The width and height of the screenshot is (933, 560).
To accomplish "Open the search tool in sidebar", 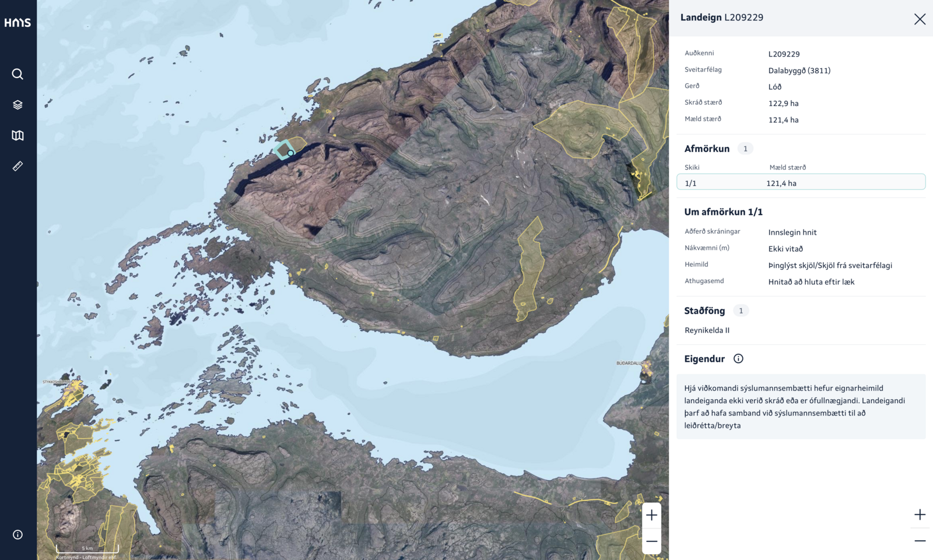I will (x=17, y=74).
